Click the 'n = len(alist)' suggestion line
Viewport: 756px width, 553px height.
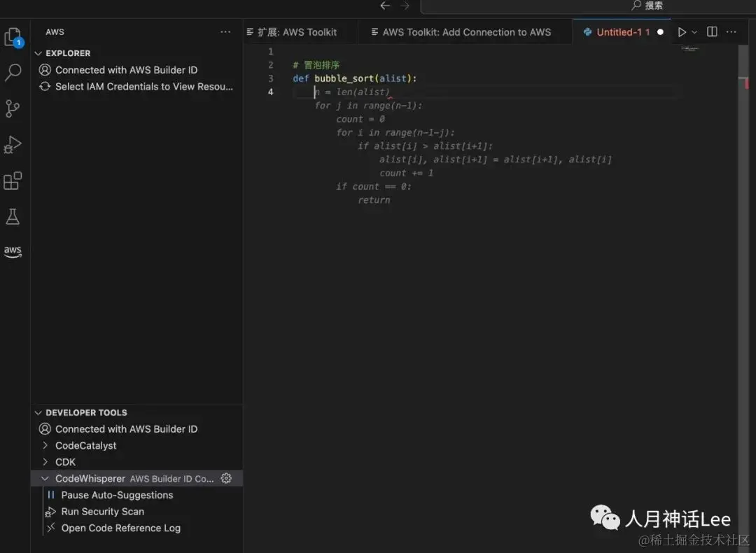click(x=352, y=92)
